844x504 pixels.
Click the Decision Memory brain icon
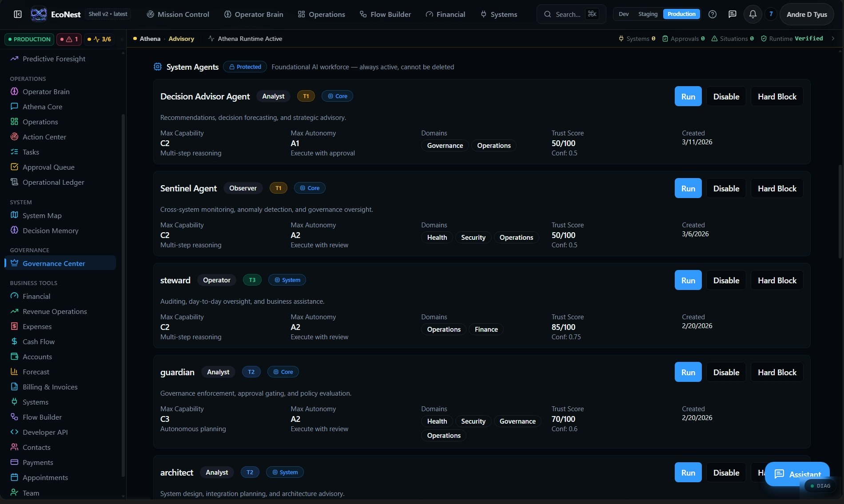(x=14, y=230)
